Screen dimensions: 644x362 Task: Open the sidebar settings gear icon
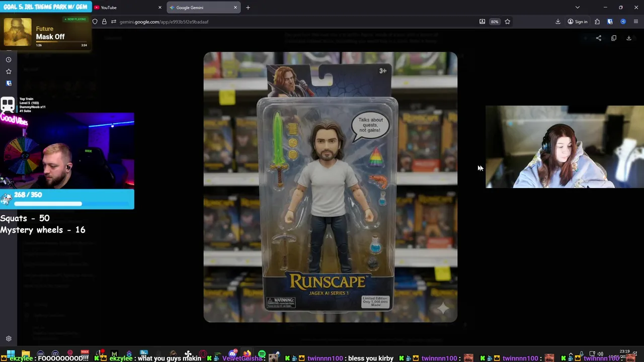(x=9, y=339)
